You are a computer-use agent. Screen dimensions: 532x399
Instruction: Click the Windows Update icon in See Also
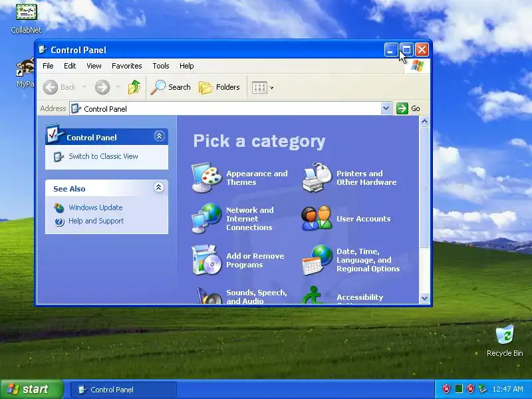(x=59, y=207)
